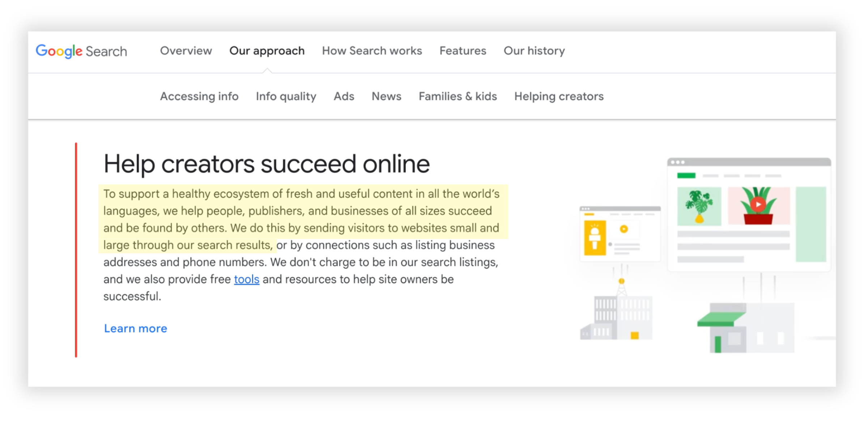This screenshot has width=868, height=421.
Task: Open the Our history section
Action: click(x=534, y=51)
